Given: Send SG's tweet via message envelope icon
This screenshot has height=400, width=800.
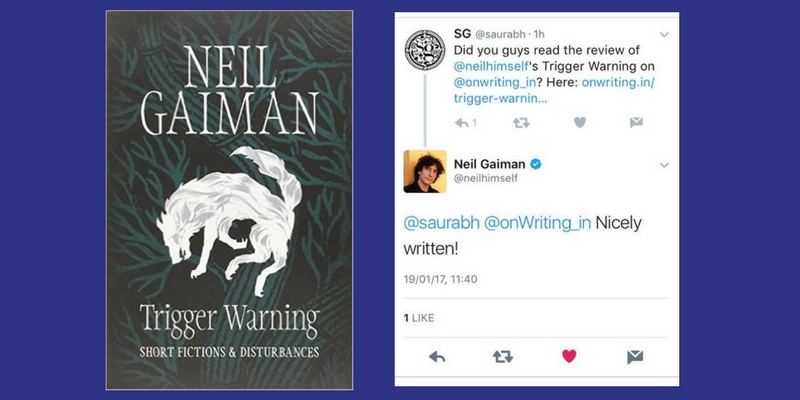Looking at the screenshot, I should pos(636,122).
